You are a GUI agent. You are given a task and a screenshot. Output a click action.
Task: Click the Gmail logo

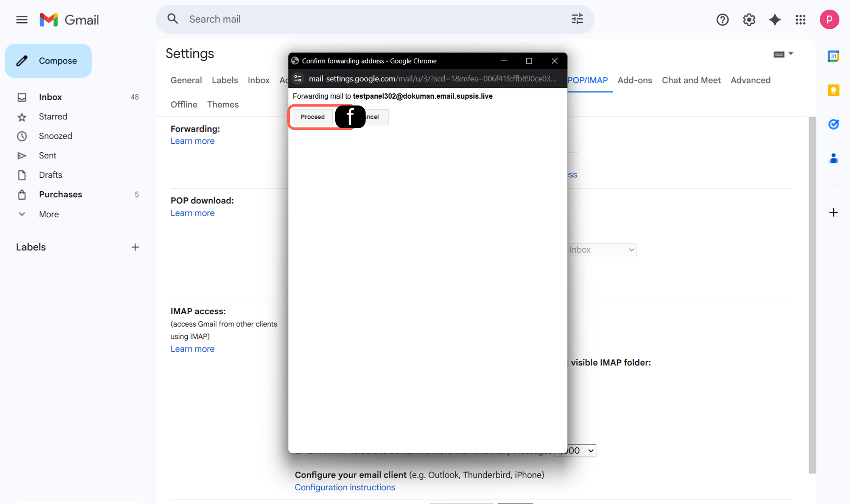pos(69,20)
